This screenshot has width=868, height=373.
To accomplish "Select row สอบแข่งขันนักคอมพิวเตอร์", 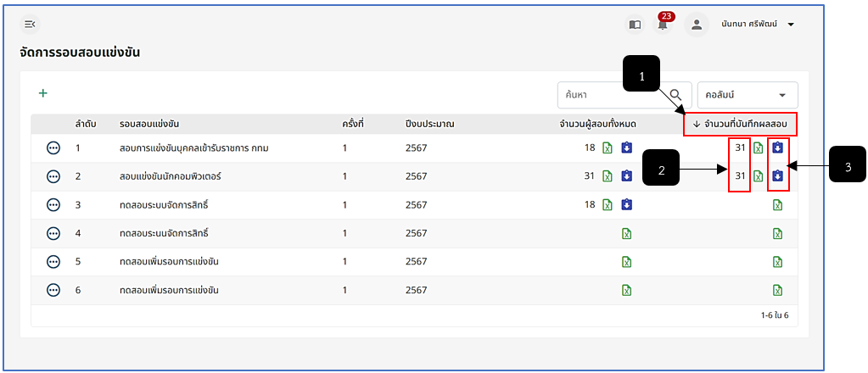I will 414,176.
